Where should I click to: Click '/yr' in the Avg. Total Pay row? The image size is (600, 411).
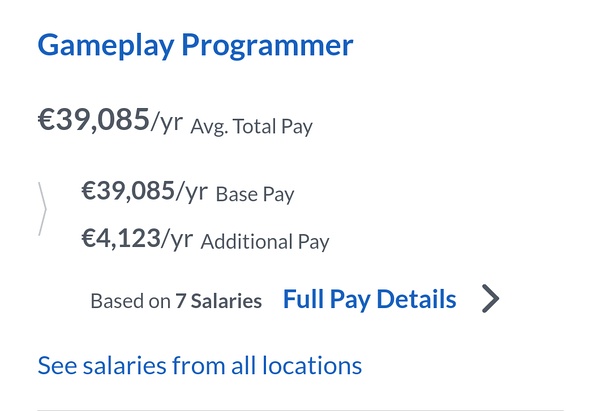[166, 123]
